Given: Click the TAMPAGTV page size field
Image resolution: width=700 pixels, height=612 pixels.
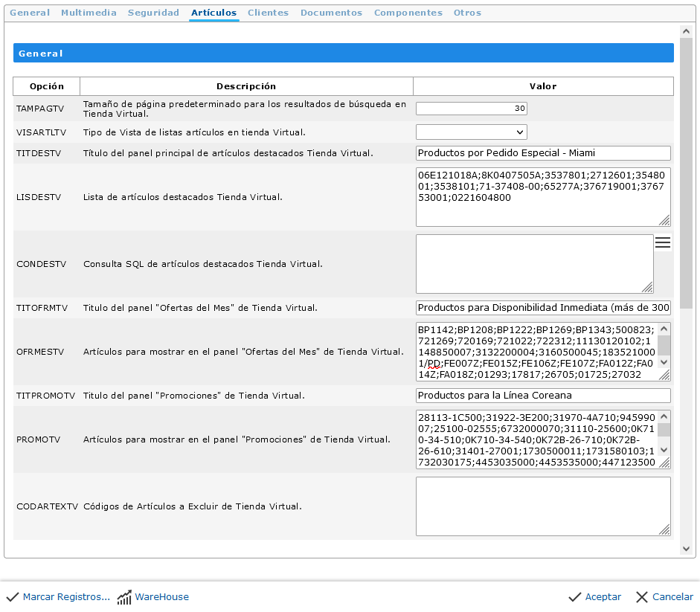Looking at the screenshot, I should pos(471,109).
